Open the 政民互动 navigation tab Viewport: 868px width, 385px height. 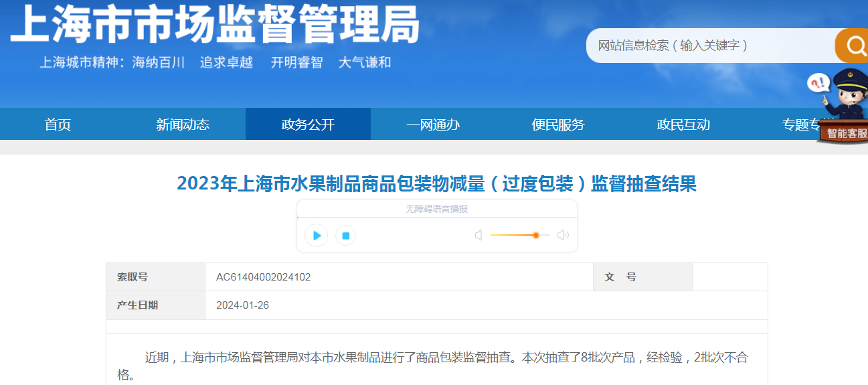pos(683,124)
